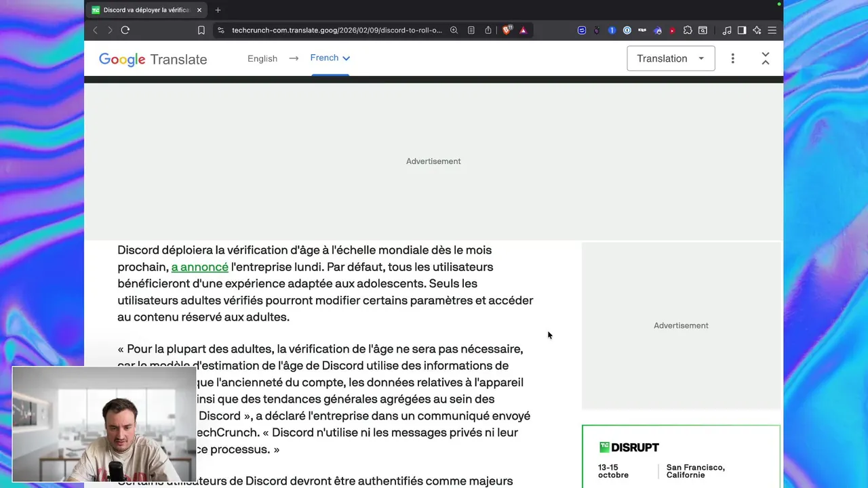
Task: Click the paragraph starting 'Discord déploiera la vérification'
Action: pos(325,283)
